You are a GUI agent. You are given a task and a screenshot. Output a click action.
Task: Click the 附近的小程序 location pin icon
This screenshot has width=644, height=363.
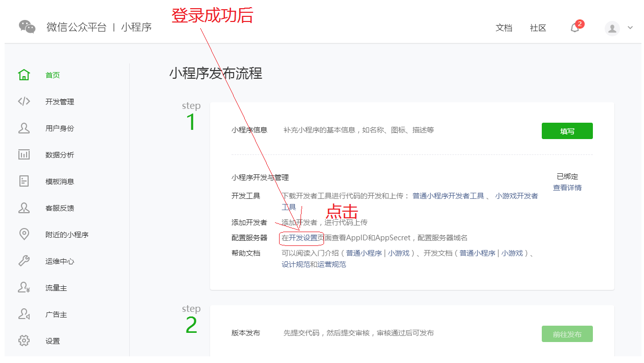(x=24, y=234)
